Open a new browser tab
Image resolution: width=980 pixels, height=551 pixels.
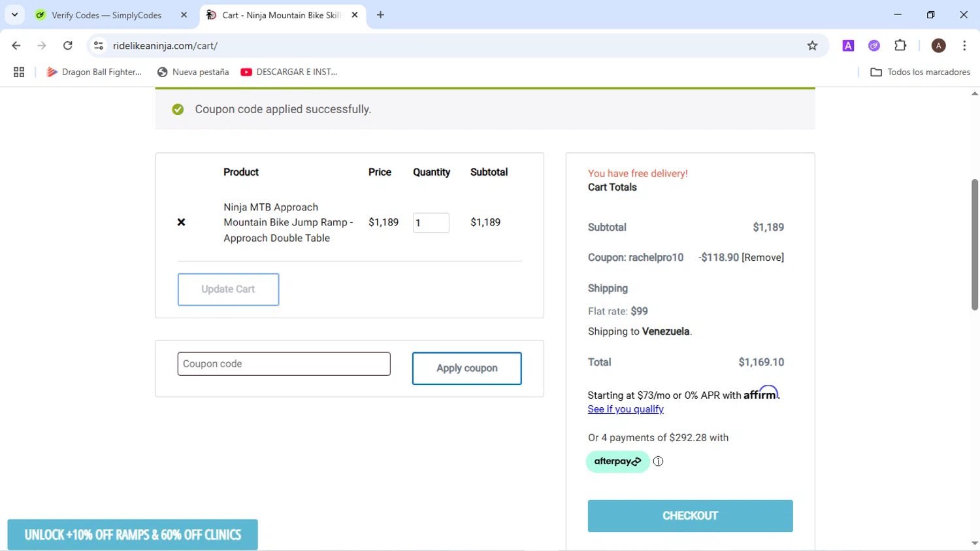pos(380,15)
